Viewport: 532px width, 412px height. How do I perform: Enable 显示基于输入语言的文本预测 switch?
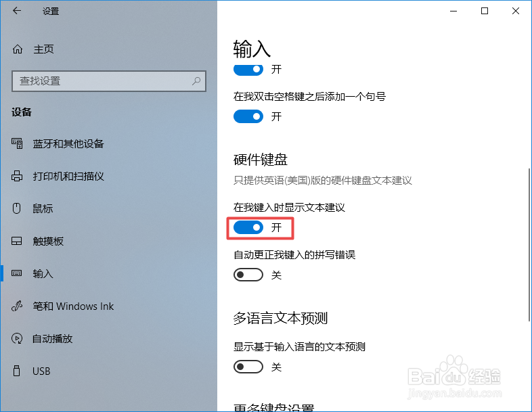[x=248, y=367]
